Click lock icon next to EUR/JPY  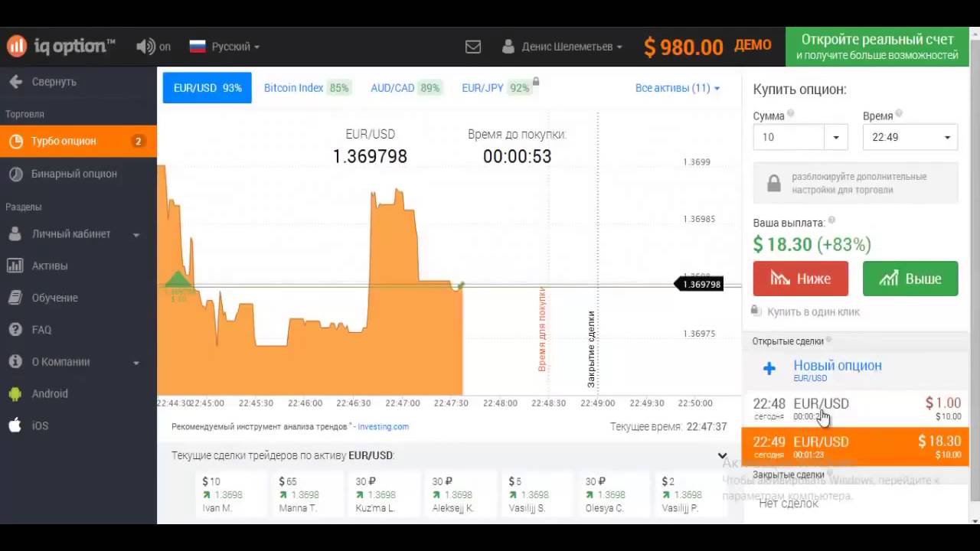click(x=536, y=81)
